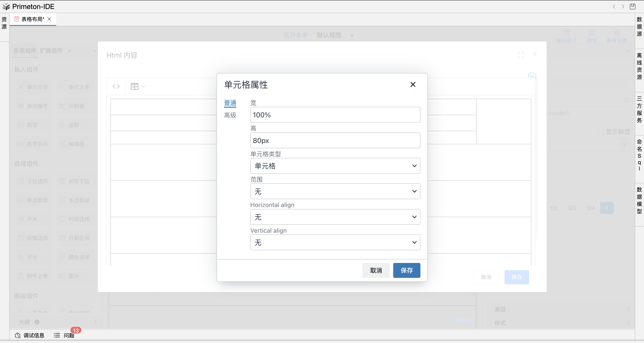Click the save icon in title bar

pos(632,7)
